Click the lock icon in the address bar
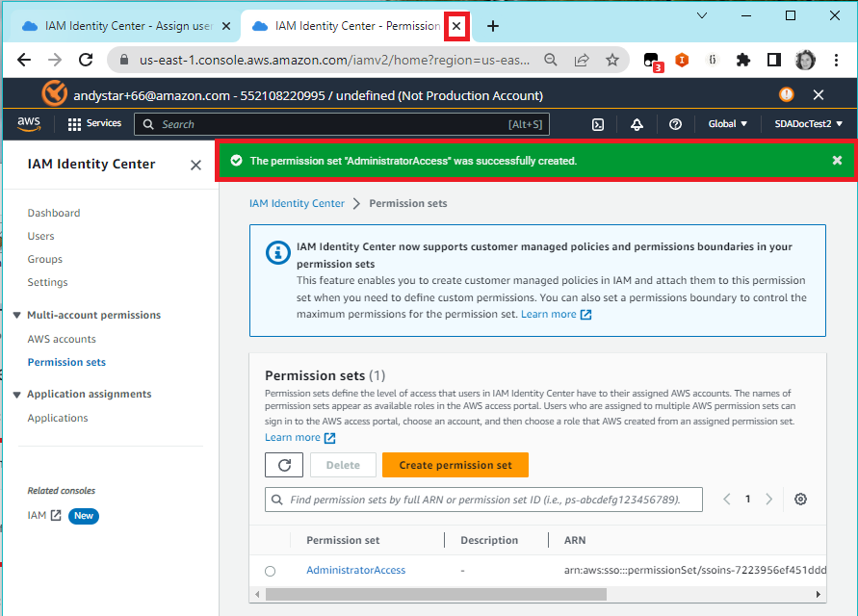 click(x=124, y=60)
